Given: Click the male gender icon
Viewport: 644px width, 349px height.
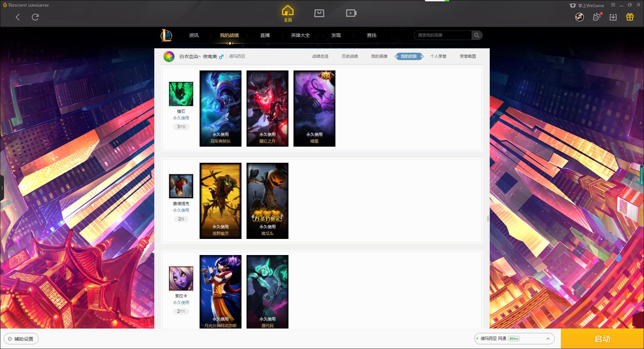Looking at the screenshot, I should click(x=221, y=57).
